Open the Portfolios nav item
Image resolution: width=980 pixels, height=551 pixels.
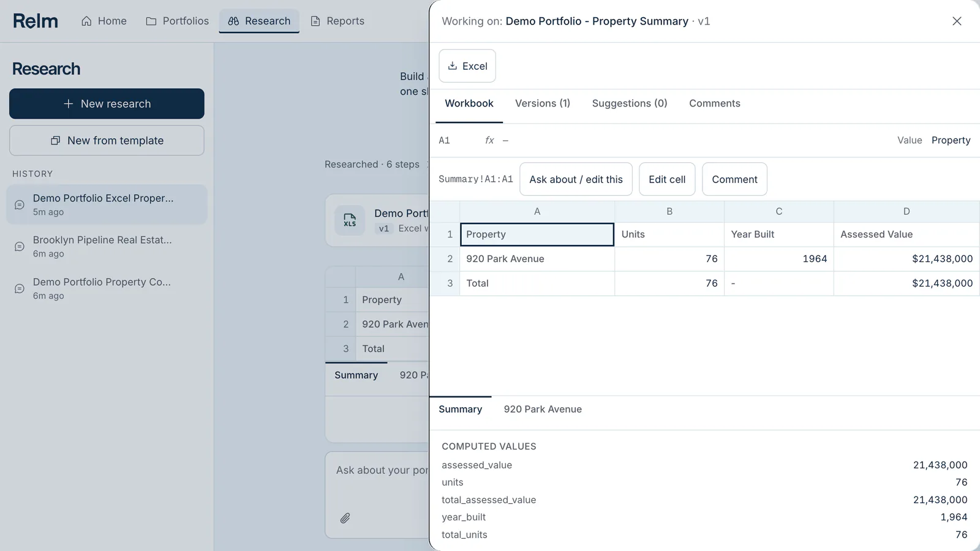pos(178,21)
